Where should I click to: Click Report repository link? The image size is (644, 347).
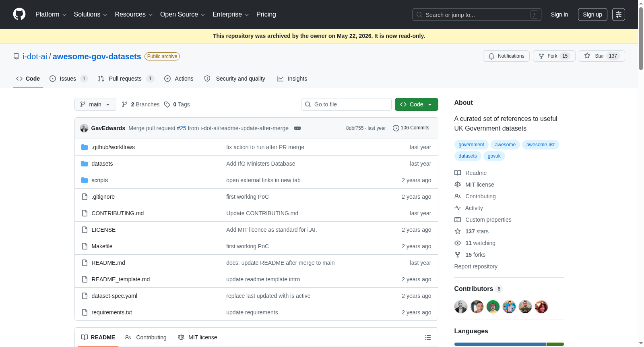coord(476,266)
